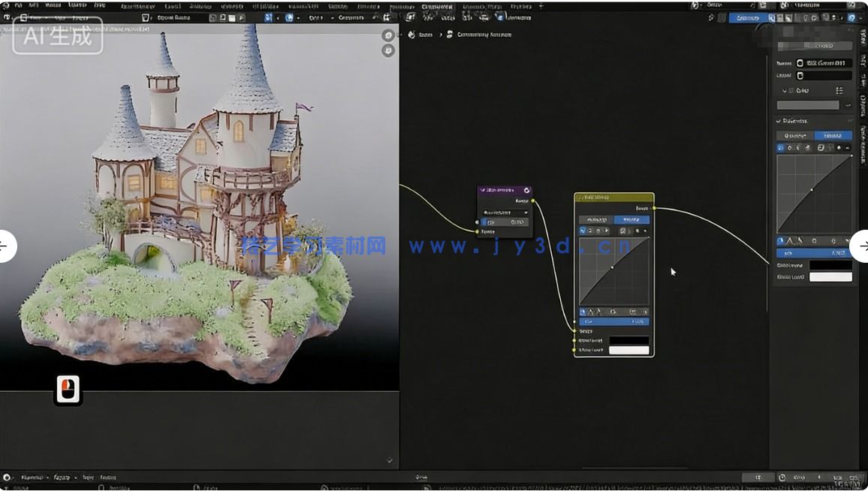The height and width of the screenshot is (491, 868).
Task: Click the zoom icon atop the image preview
Action: pos(388,35)
